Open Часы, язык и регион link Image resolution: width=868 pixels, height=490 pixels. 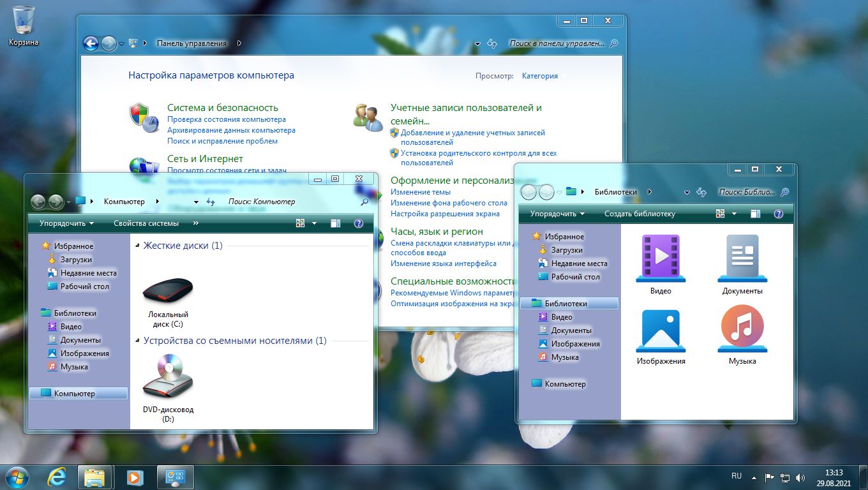coord(437,232)
